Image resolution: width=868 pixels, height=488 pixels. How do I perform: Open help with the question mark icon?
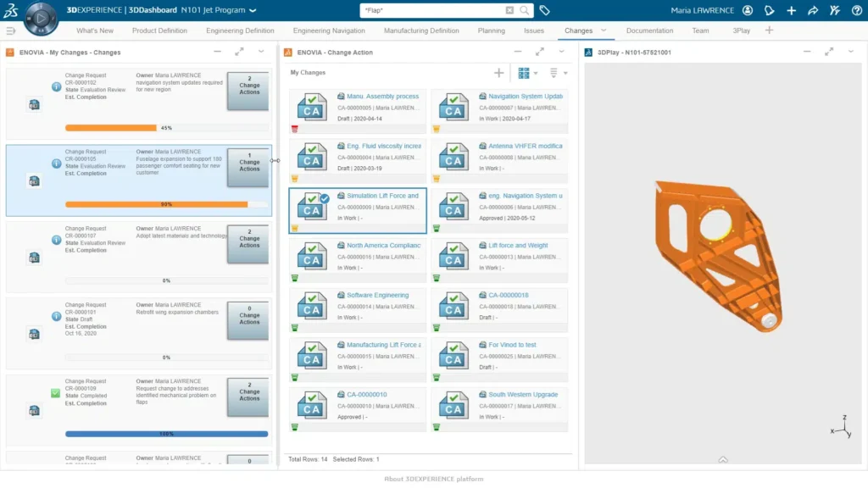pos(856,10)
